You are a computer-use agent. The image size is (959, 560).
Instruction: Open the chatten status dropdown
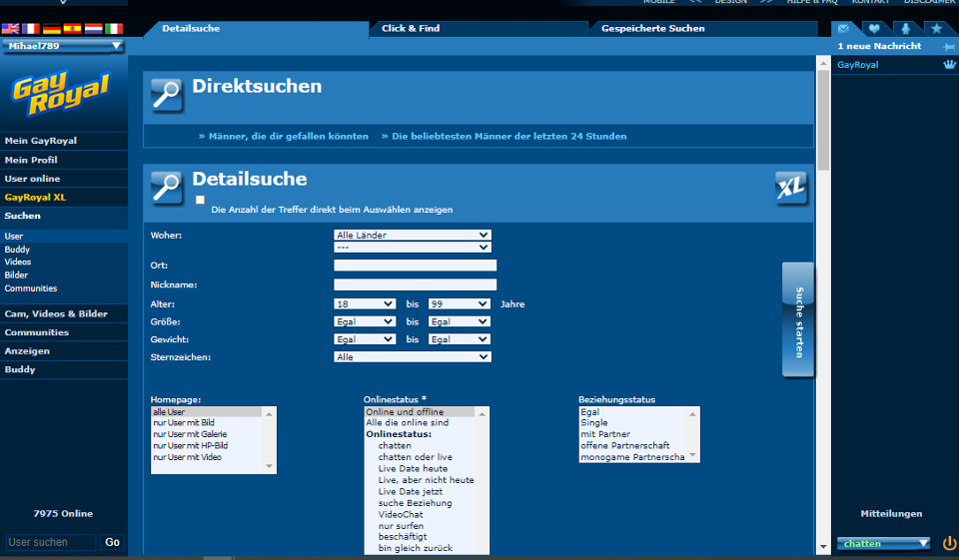[x=884, y=543]
